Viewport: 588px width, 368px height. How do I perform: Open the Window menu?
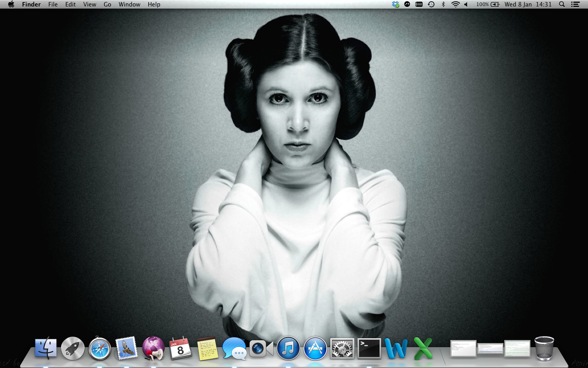[129, 4]
